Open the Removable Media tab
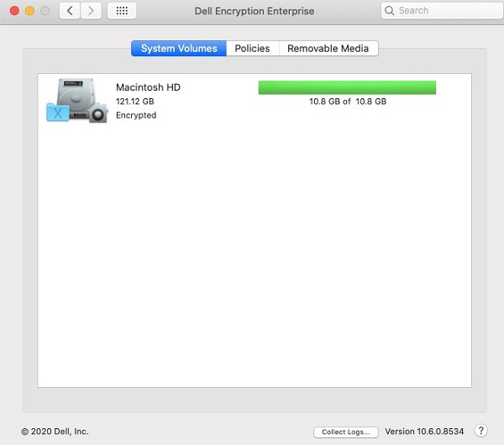 [x=328, y=48]
